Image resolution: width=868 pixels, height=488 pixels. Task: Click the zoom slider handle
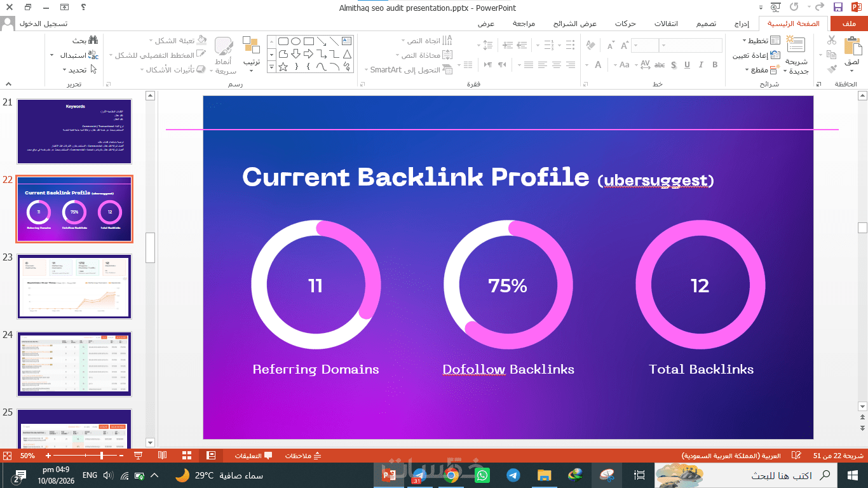[102, 456]
